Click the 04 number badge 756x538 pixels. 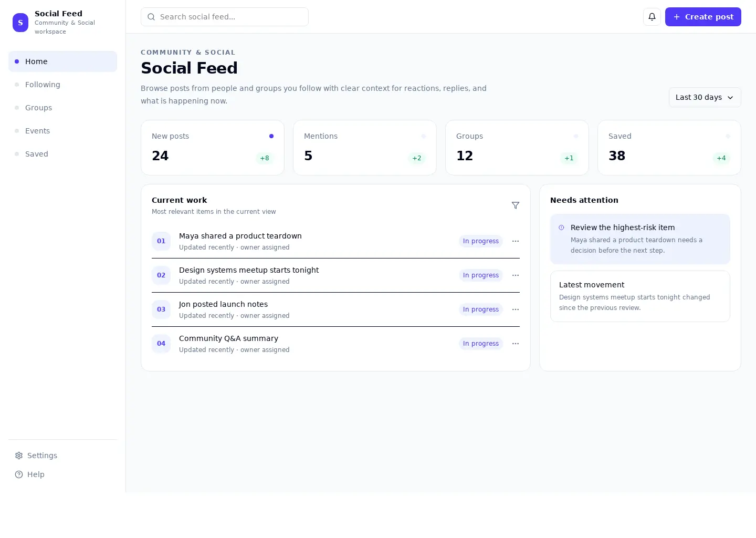(161, 344)
